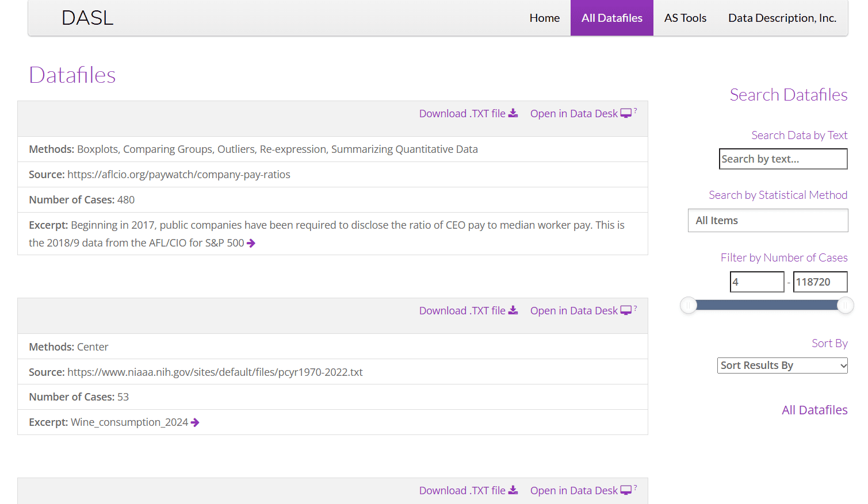
Task: Select the All Datafiles navigation tab
Action: click(611, 18)
